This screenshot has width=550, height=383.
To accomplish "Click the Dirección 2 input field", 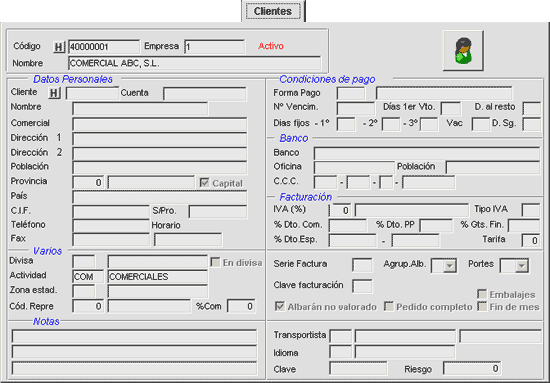I will pyautogui.click(x=160, y=154).
